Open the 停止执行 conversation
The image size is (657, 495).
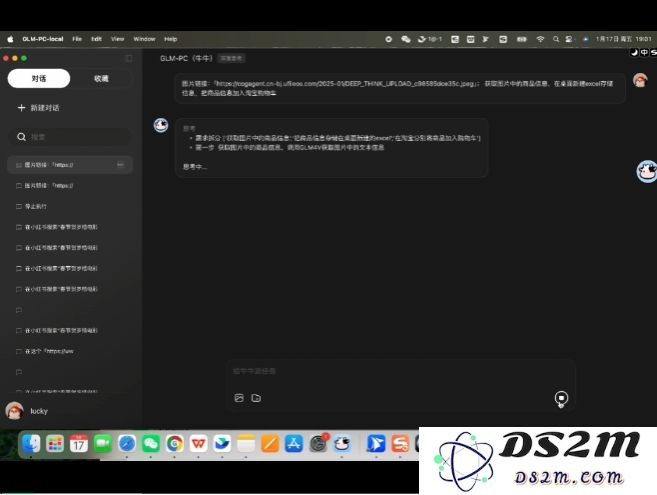[70, 206]
